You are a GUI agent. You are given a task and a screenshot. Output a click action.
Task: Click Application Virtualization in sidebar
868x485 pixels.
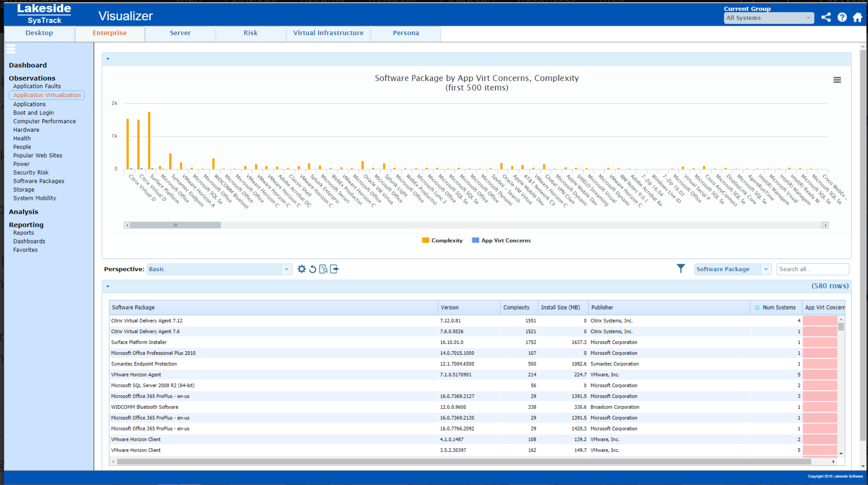click(x=47, y=95)
